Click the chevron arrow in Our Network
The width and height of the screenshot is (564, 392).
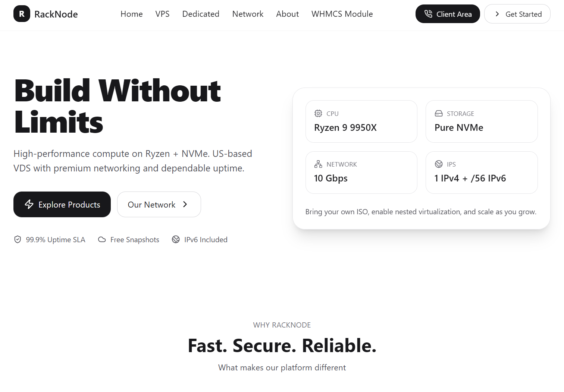pos(185,204)
